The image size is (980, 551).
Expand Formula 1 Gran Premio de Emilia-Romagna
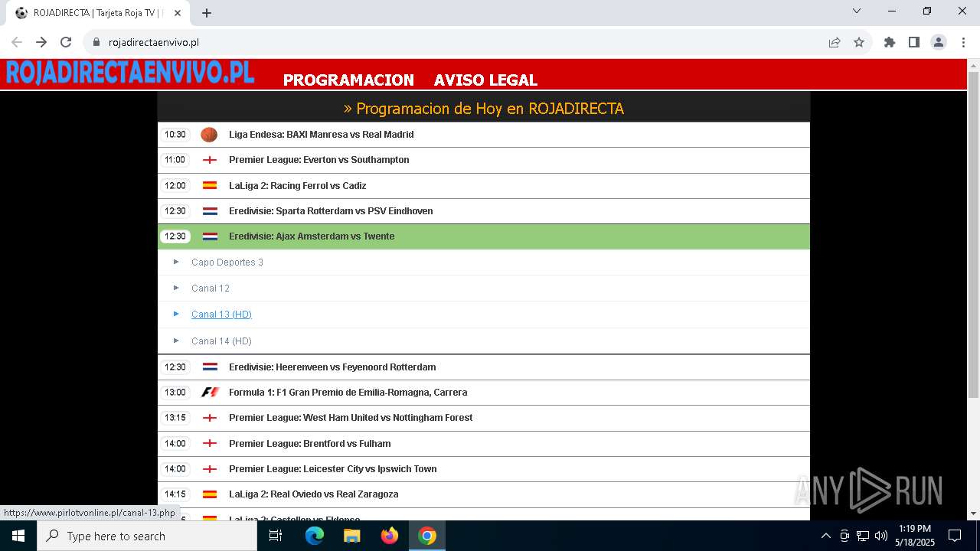pyautogui.click(x=483, y=392)
